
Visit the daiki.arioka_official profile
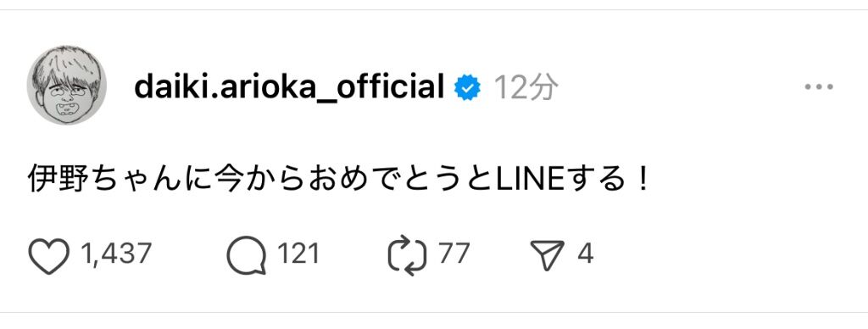[289, 87]
